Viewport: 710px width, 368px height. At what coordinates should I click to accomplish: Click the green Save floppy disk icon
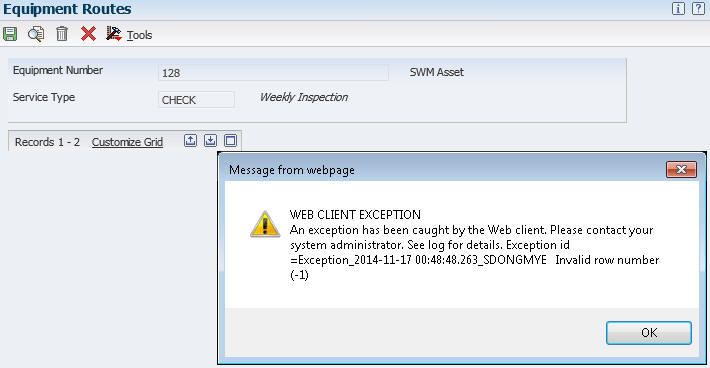tap(10, 34)
